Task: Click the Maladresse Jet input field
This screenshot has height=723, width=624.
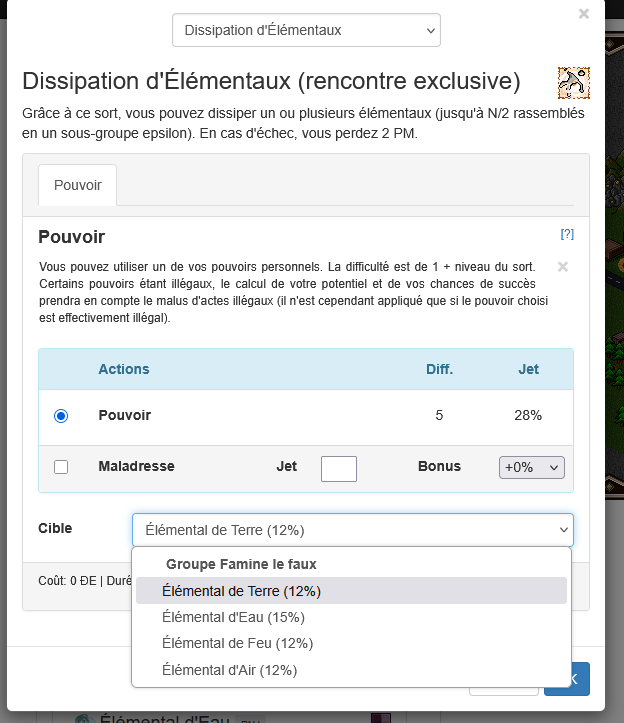Action: [x=338, y=468]
